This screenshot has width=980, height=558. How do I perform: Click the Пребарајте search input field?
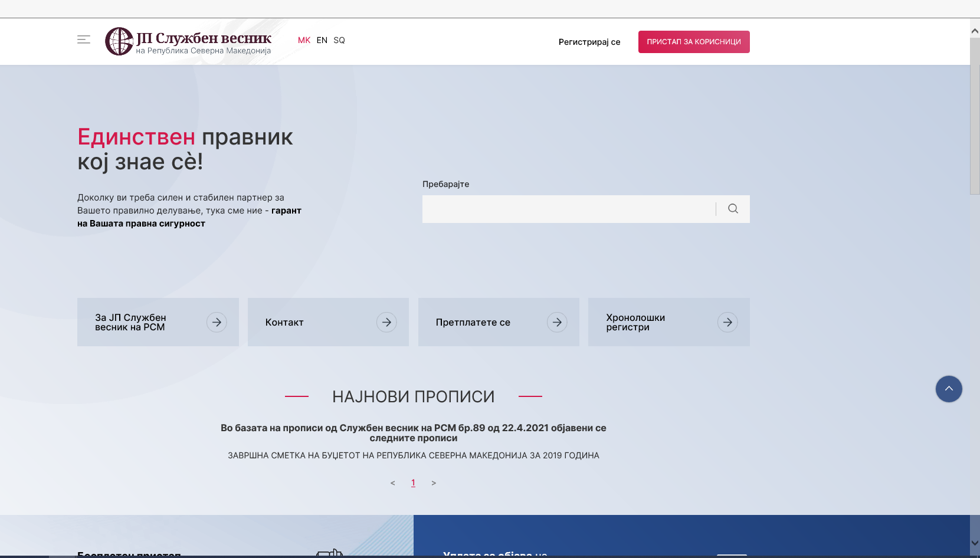click(x=568, y=209)
